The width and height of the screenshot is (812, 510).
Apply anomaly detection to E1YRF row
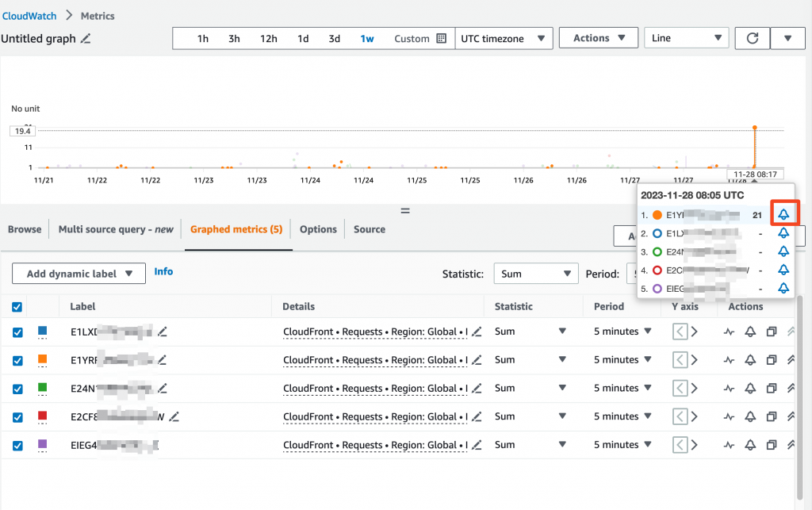pyautogui.click(x=730, y=360)
